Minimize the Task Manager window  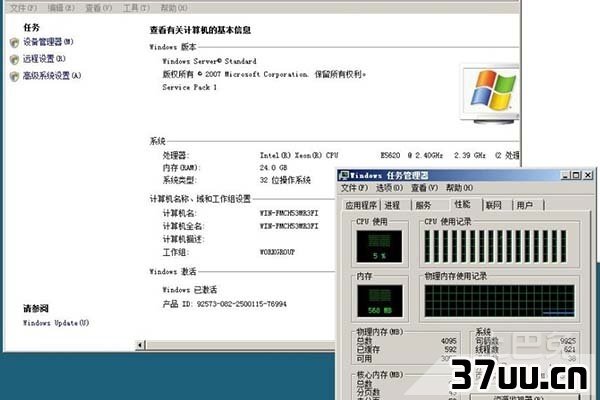pos(566,175)
